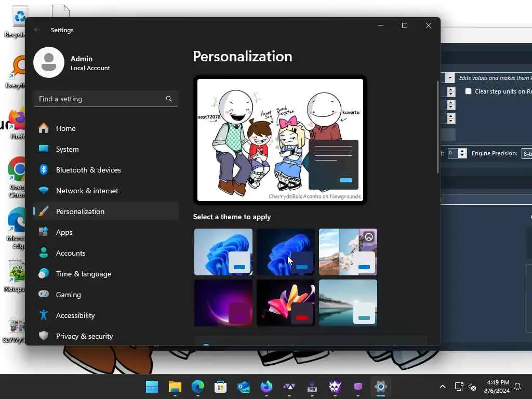Viewport: 532px width, 399px height.
Task: Apply the purple Glow theme
Action: click(x=223, y=303)
